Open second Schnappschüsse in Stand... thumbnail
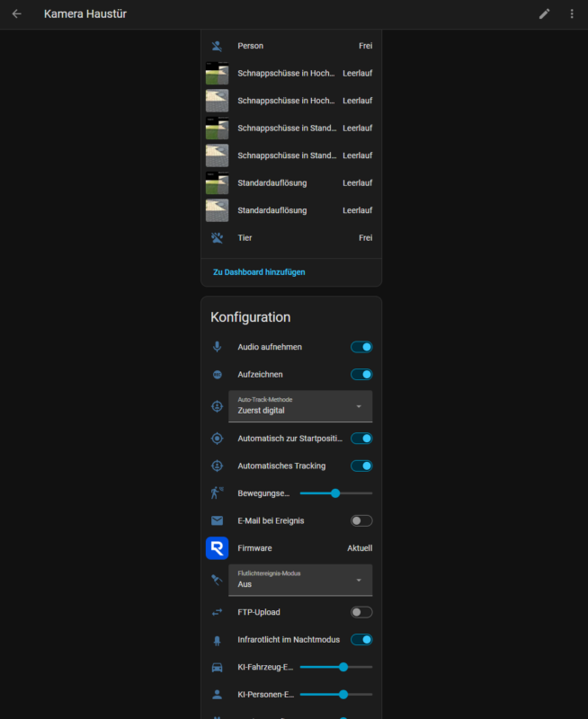 pos(217,155)
